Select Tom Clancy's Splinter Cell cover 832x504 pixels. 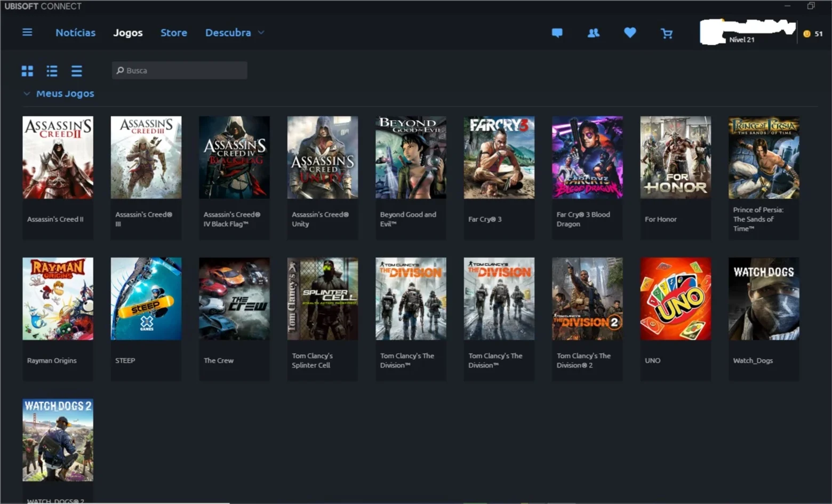pyautogui.click(x=323, y=299)
